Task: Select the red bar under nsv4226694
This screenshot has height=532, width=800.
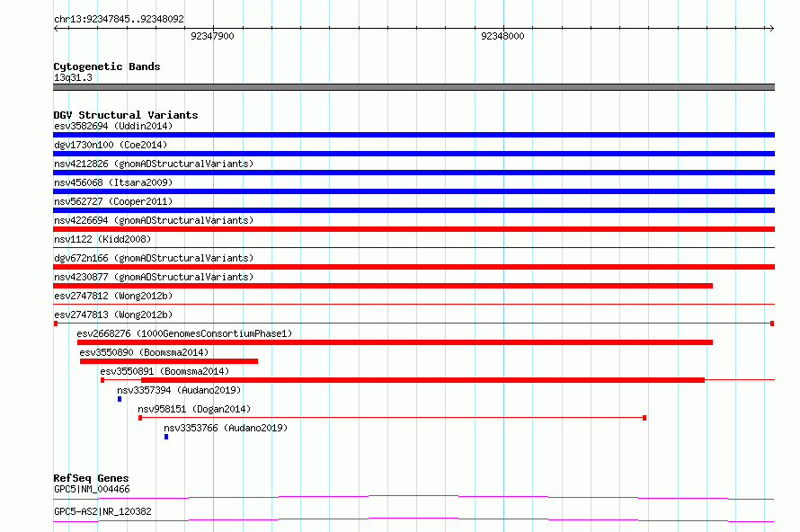Action: click(x=413, y=229)
